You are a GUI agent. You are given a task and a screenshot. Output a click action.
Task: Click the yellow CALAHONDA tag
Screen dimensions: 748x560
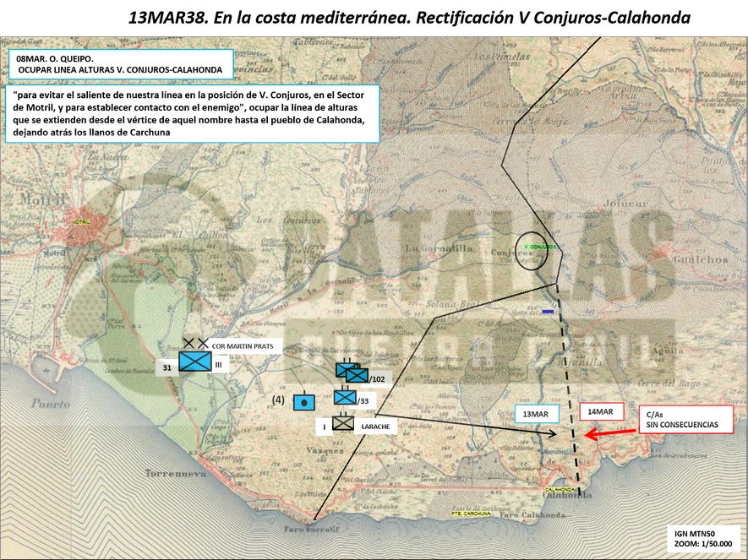tap(560, 489)
